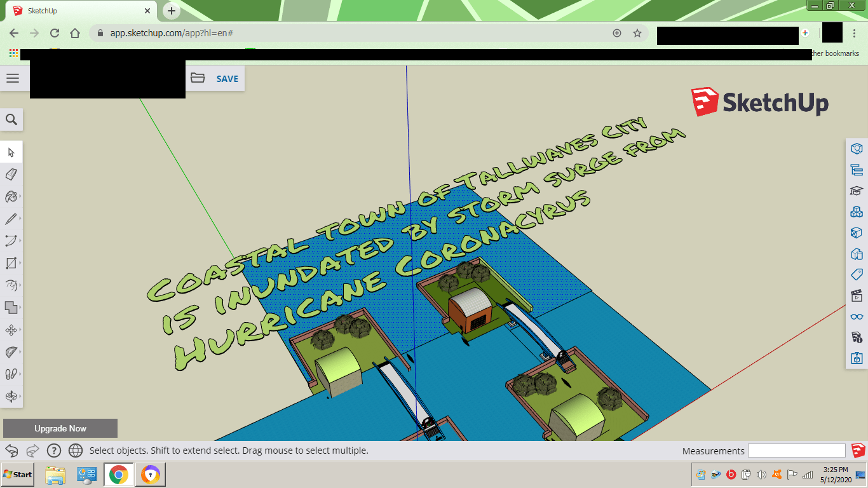
Task: Click the Measurements input box
Action: coord(796,451)
